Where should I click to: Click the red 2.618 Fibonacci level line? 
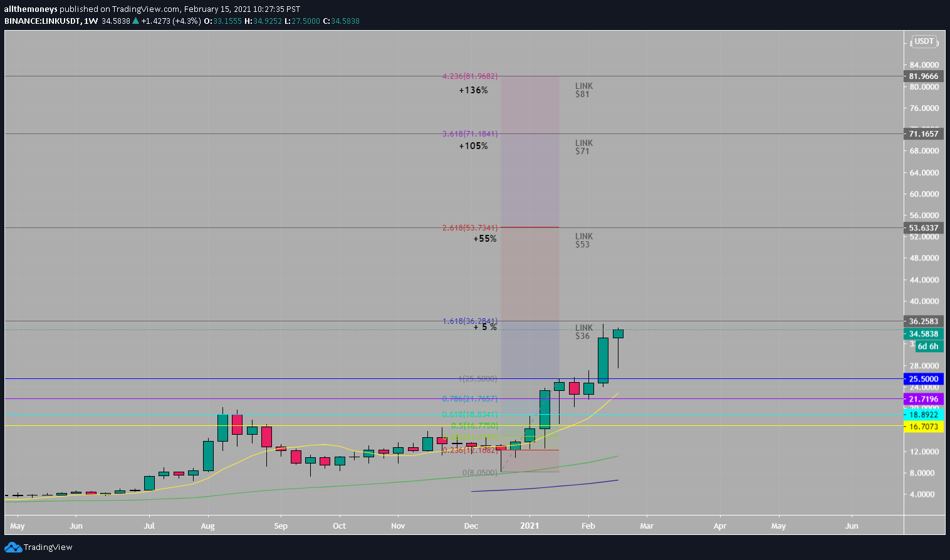click(530, 227)
